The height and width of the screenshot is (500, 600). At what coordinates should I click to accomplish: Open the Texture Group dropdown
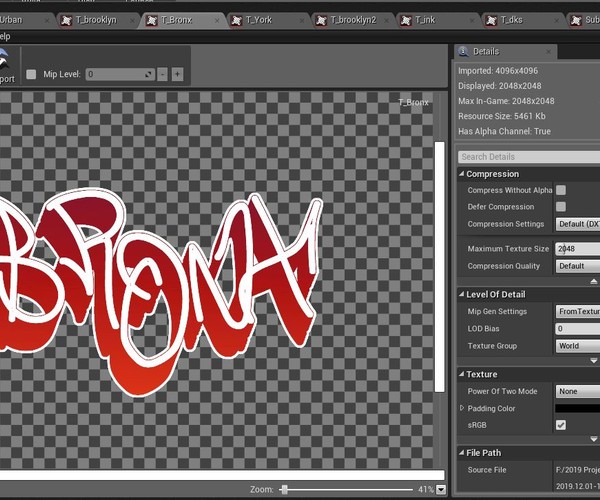(578, 346)
